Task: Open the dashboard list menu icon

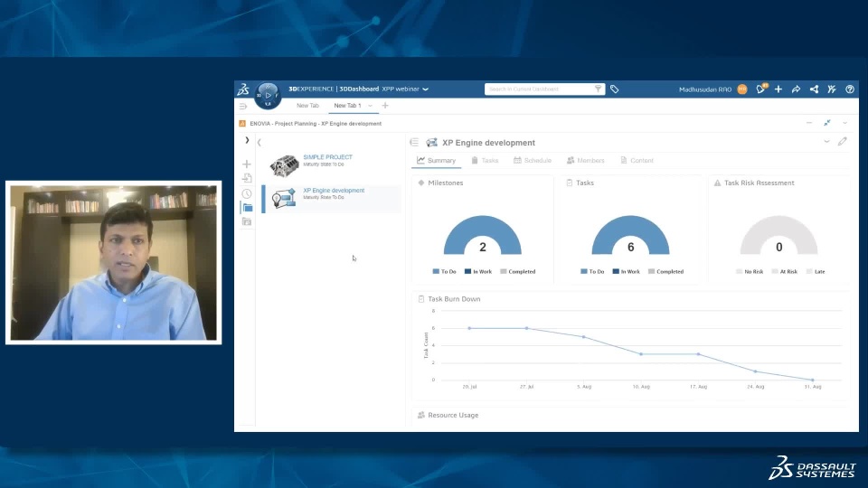Action: [x=243, y=106]
